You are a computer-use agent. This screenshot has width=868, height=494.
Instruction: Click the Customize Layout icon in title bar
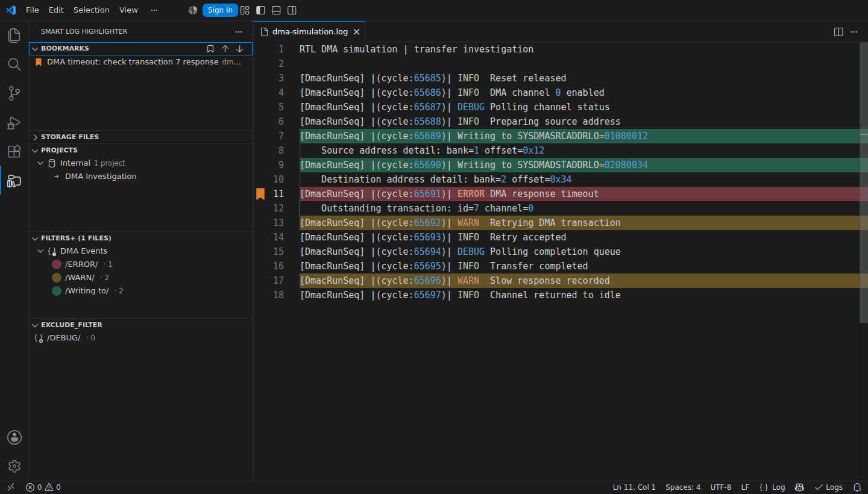(x=245, y=10)
